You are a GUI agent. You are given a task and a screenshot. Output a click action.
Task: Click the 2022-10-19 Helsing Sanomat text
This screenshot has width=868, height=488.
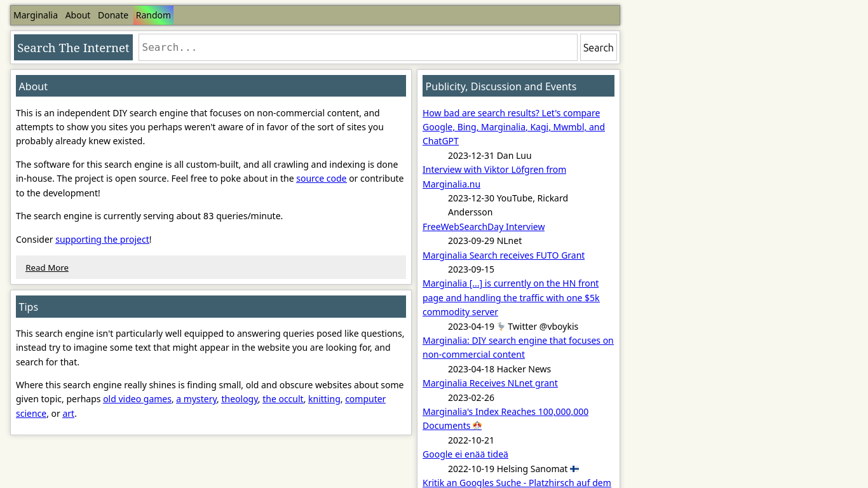click(508, 469)
